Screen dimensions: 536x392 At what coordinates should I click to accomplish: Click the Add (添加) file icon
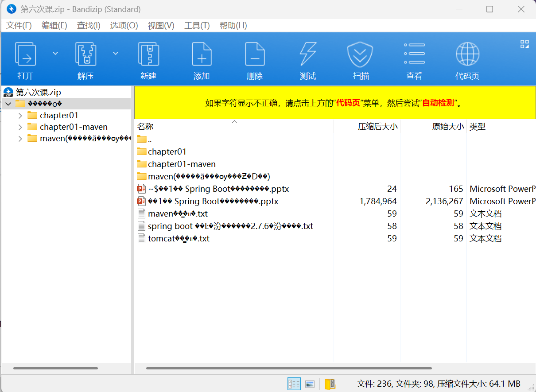(x=202, y=54)
